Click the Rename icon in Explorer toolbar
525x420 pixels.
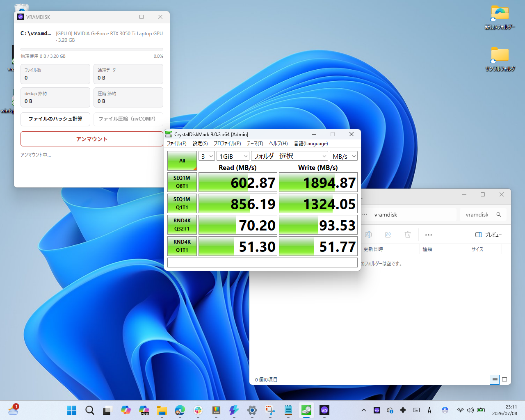368,235
